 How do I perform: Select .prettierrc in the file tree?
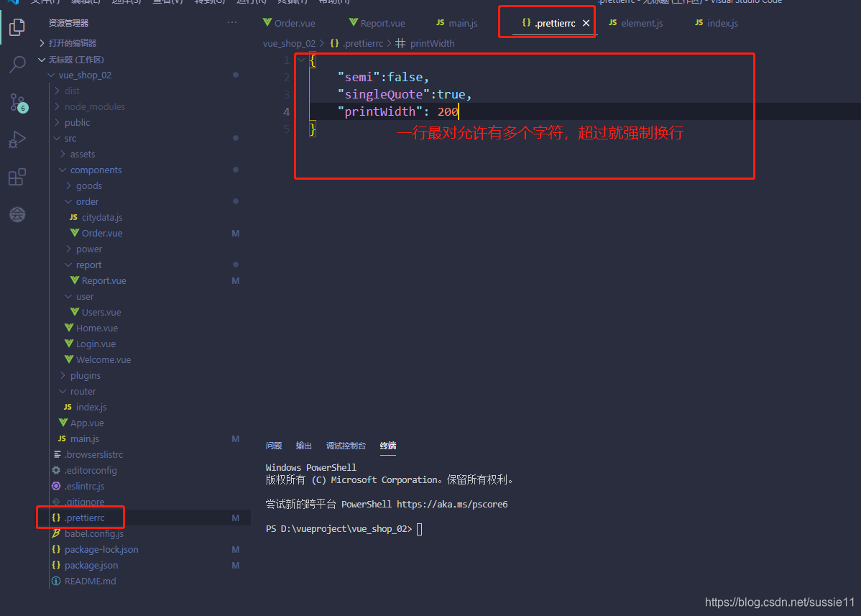(x=85, y=518)
